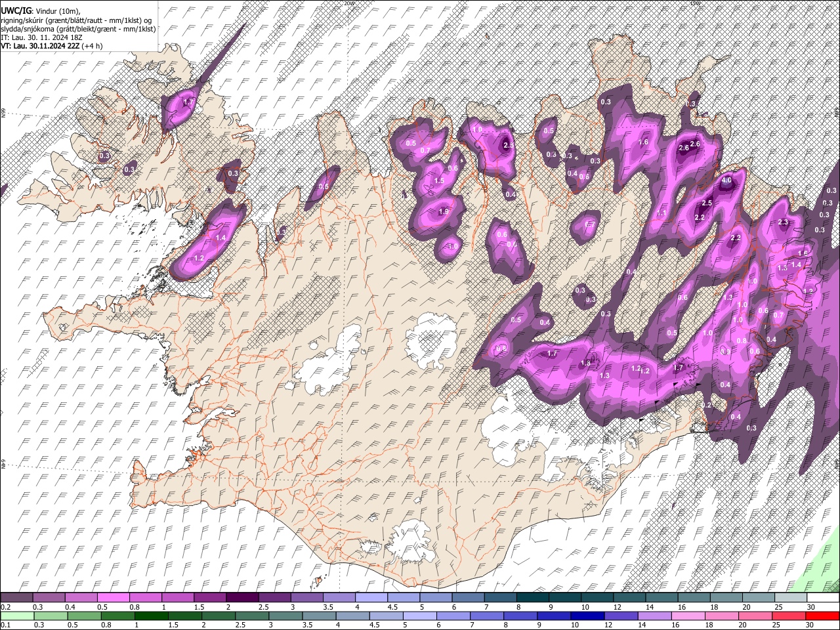
Task: Select the "0.1" label under the rain legend
Action: click(6, 625)
